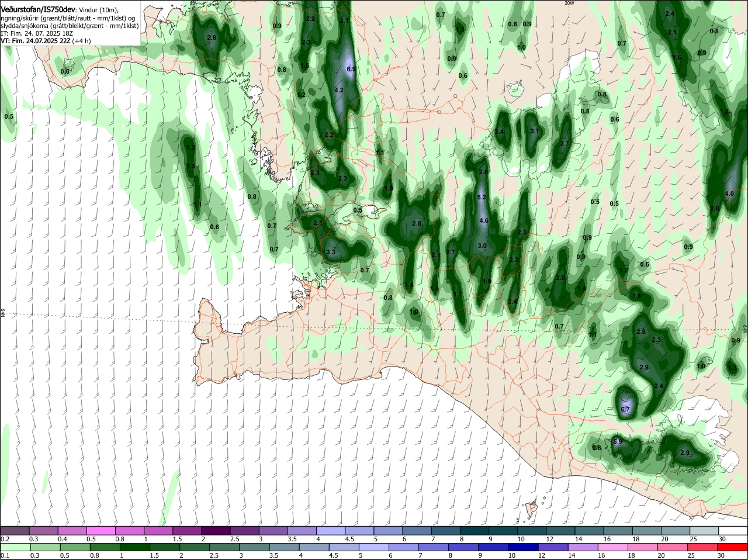Pick top-row white swatch after 30
This screenshot has height=560, width=748.
[x=733, y=531]
